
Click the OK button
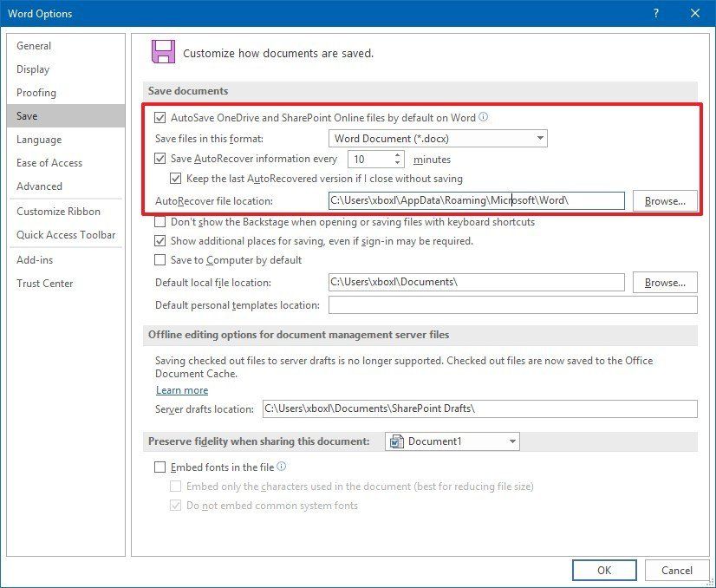(x=604, y=570)
